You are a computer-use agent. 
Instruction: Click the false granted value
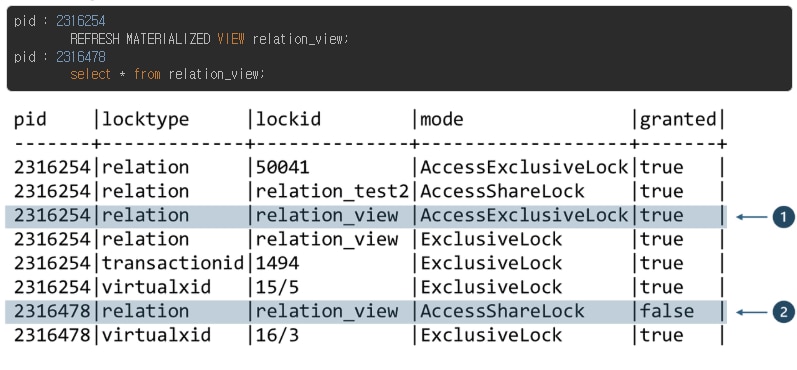tap(666, 311)
